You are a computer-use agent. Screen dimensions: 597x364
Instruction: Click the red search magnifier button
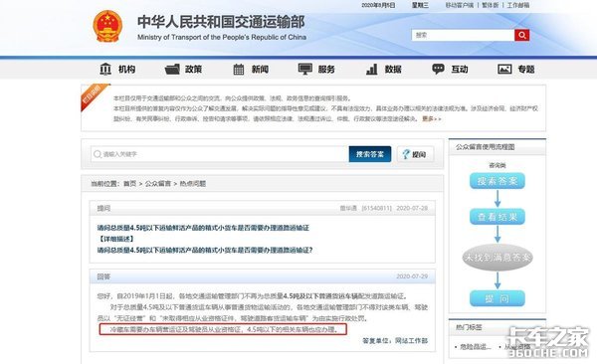(522, 35)
